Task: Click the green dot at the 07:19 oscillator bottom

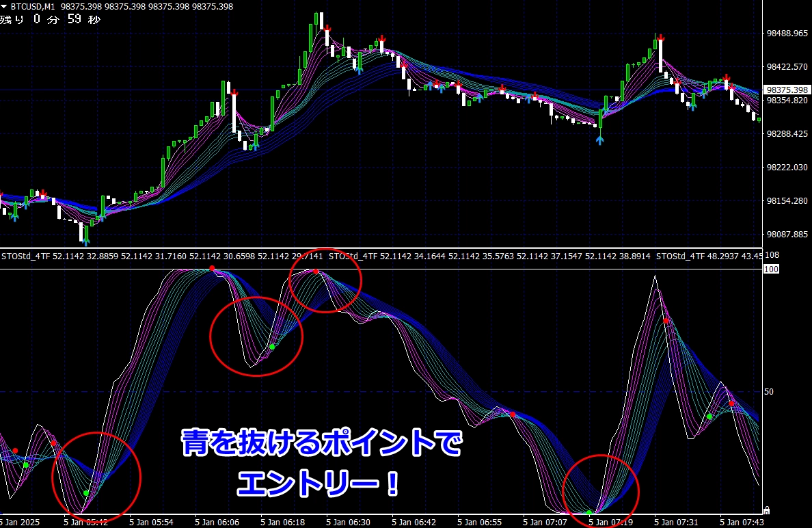Action: (589, 512)
